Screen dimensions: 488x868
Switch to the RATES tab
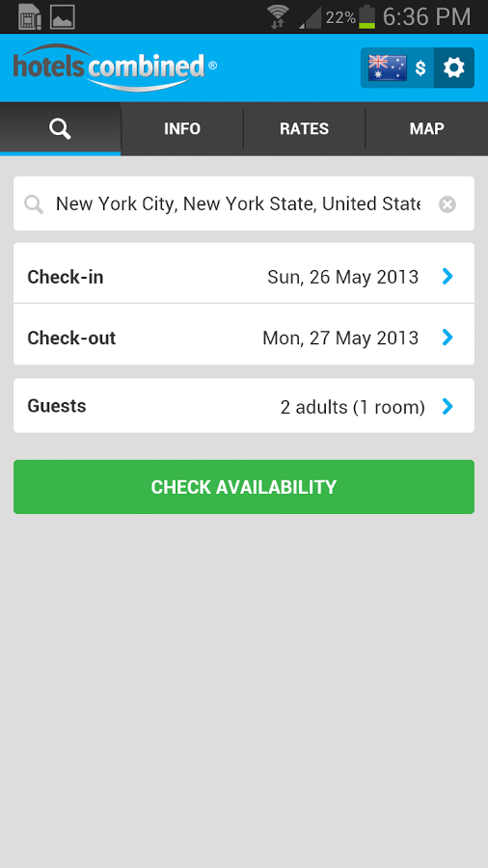click(305, 129)
